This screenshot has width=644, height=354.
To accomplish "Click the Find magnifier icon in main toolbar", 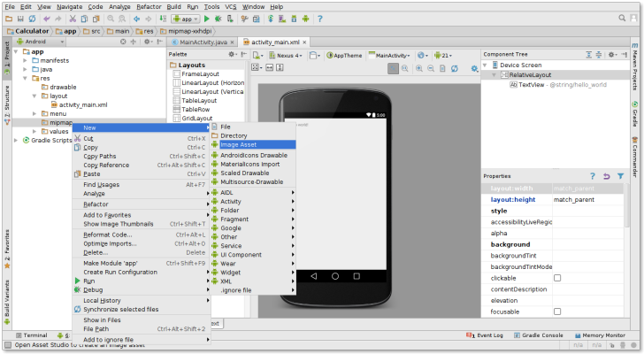I will [x=111, y=19].
